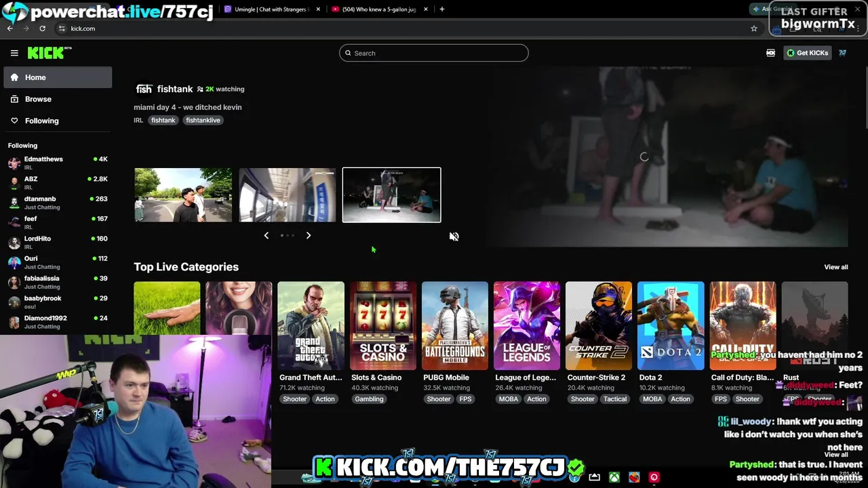Click the Tactical tag under Counter-Strike 2

coord(615,399)
